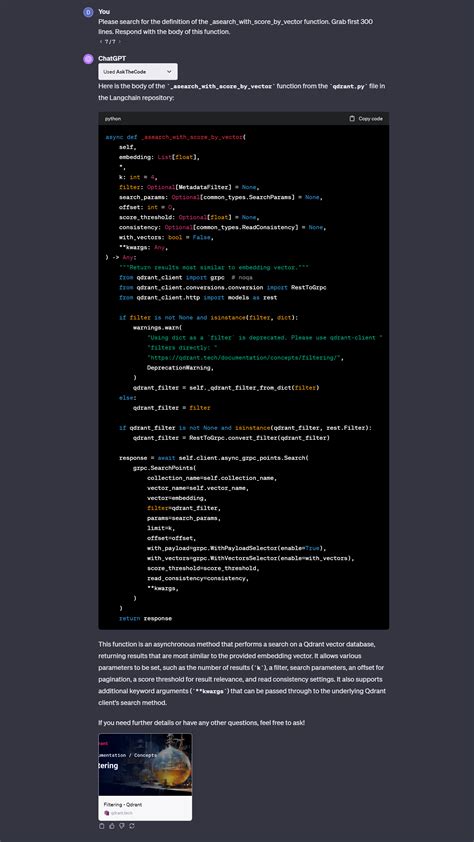Click 'with_vectors: bool = False' line
The height and width of the screenshot is (842, 474).
tap(166, 237)
